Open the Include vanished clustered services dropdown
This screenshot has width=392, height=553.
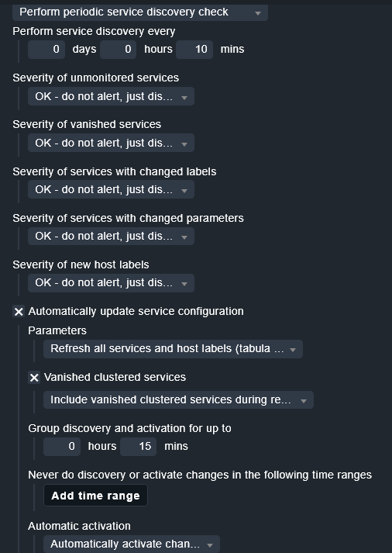(178, 400)
